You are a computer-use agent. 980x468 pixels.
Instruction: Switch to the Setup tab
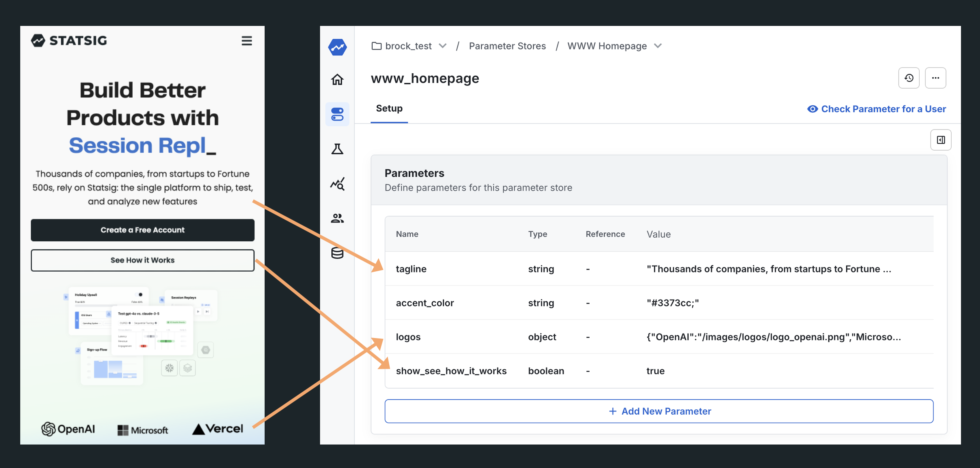[x=388, y=108]
